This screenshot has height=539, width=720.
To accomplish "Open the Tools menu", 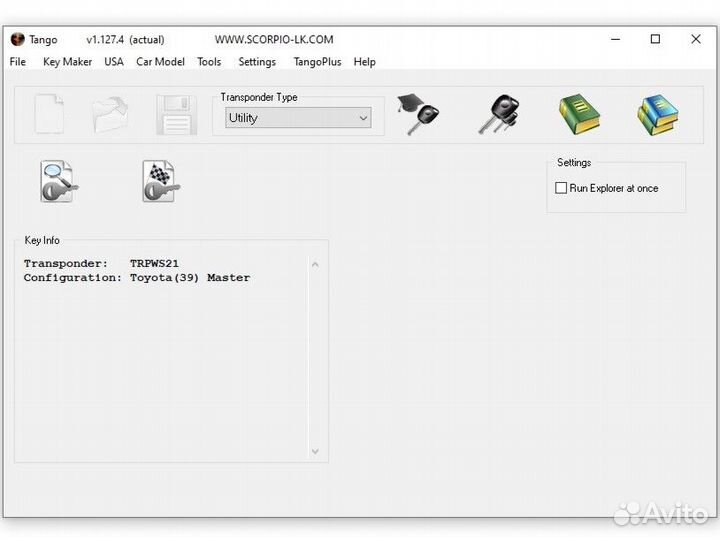I will [x=209, y=62].
